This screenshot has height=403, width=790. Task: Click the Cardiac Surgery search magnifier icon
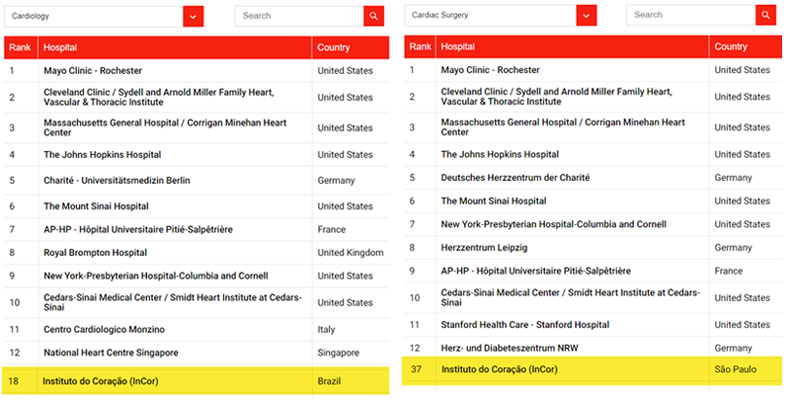pyautogui.click(x=765, y=15)
